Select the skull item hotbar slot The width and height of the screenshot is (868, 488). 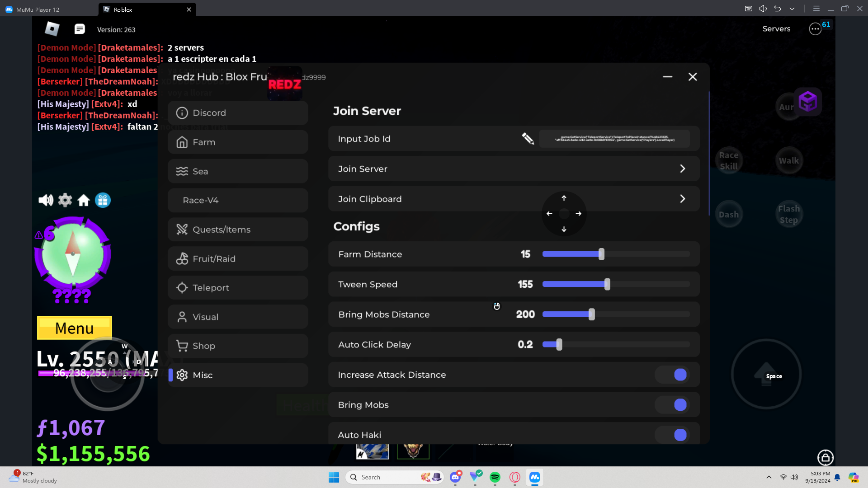pos(413,451)
